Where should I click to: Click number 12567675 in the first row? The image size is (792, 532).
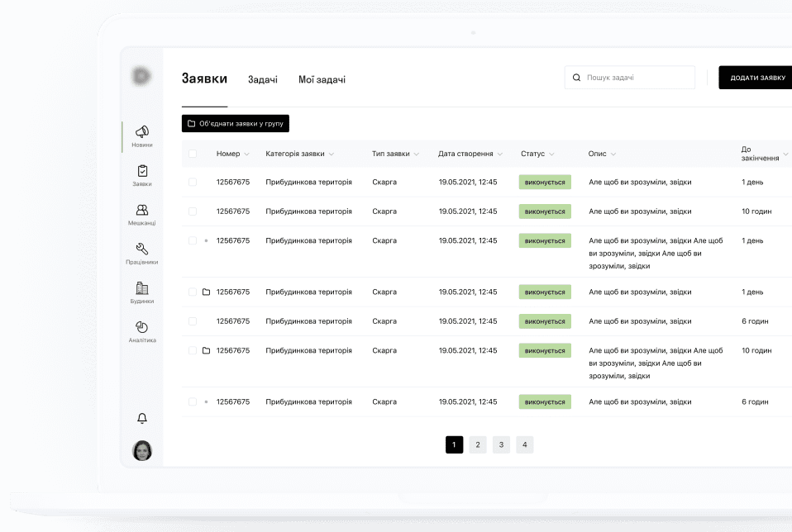tap(233, 183)
